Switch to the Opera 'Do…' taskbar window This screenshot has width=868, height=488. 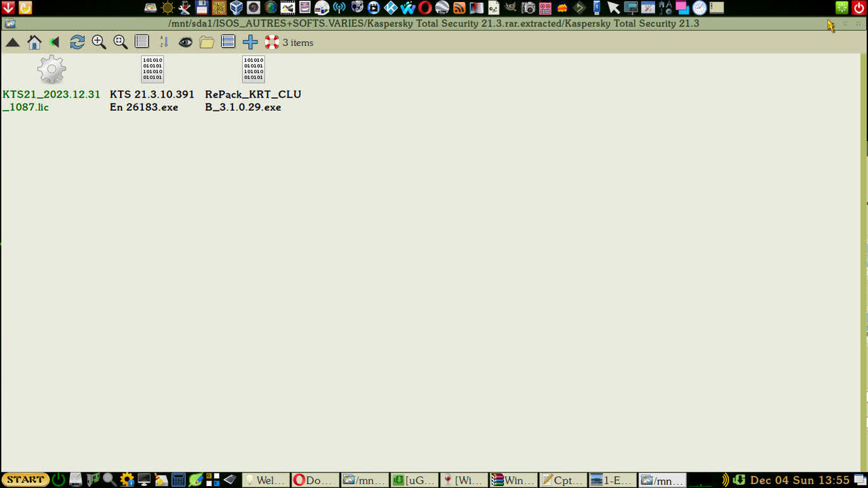[315, 480]
